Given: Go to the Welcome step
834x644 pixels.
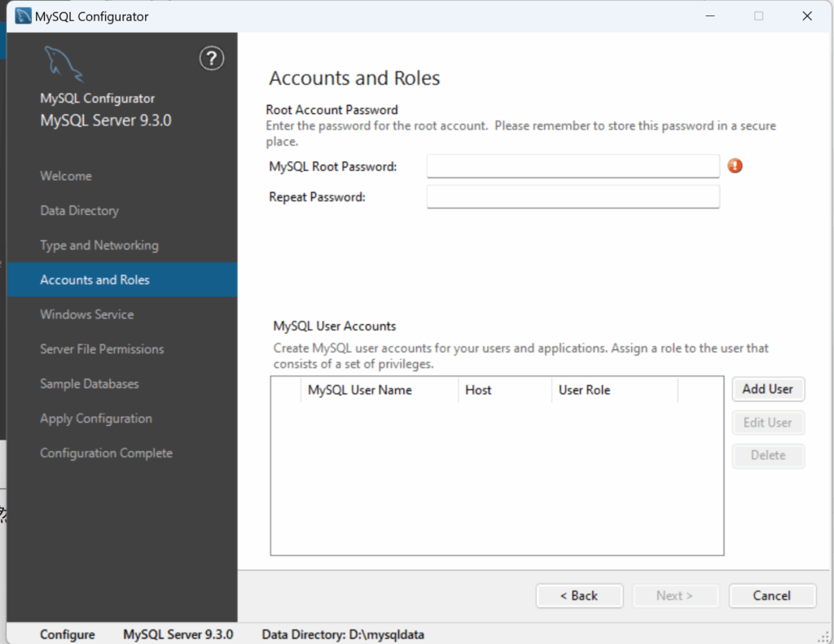Looking at the screenshot, I should [66, 176].
